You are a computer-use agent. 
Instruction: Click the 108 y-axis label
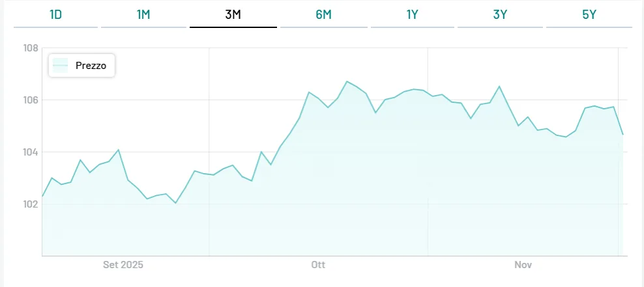(x=31, y=48)
